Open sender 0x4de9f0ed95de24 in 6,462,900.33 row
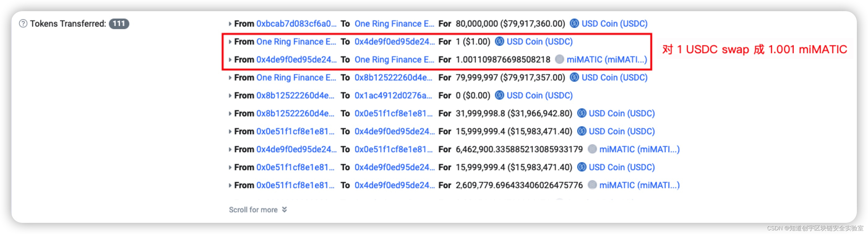Screen dimensions: 868x234 coord(296,149)
